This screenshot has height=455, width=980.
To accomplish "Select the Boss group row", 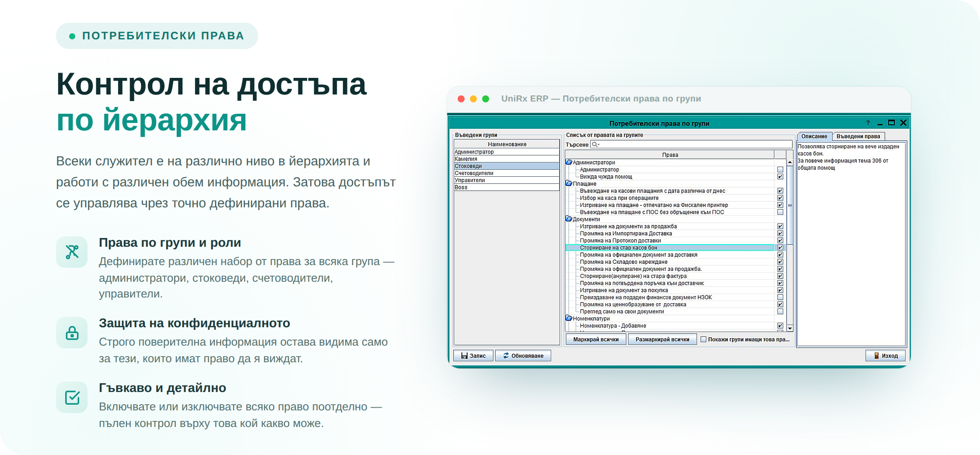I will [507, 187].
